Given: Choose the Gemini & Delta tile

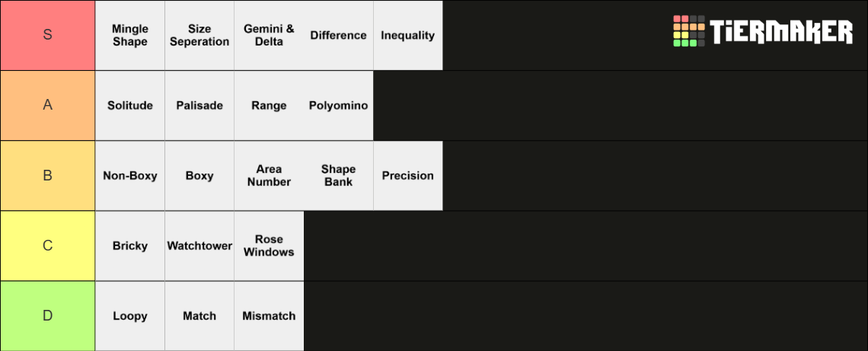Looking at the screenshot, I should coord(269,36).
